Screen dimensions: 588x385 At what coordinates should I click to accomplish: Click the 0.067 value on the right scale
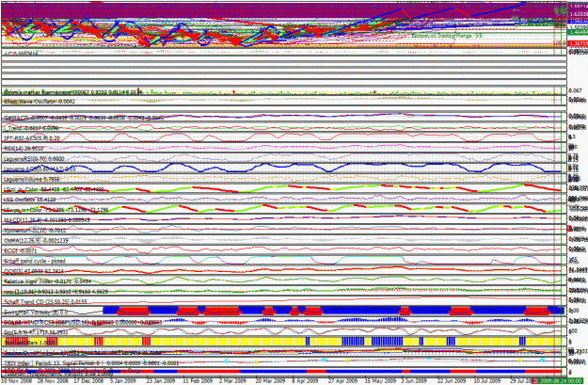point(575,90)
